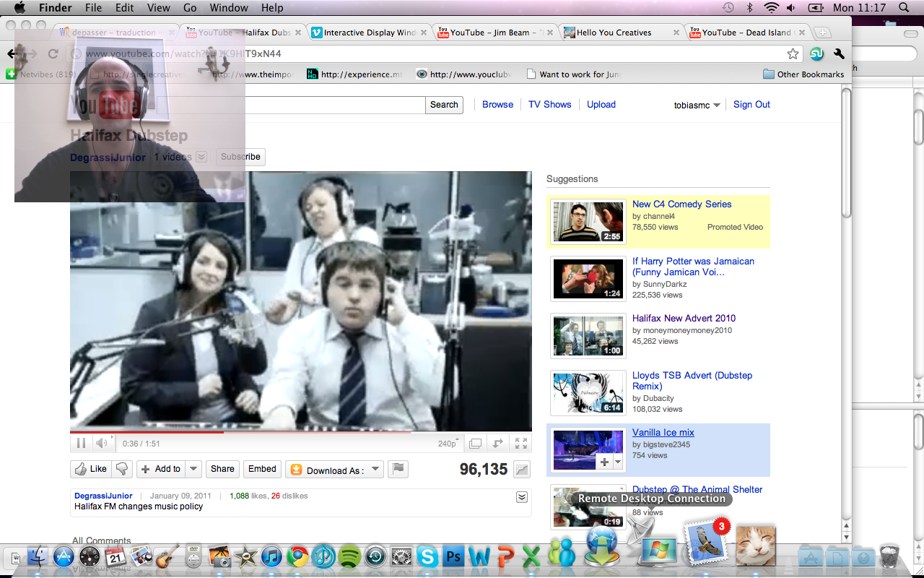Screen dimensions: 924x578
Task: Like the video with the Like button
Action: click(x=91, y=469)
